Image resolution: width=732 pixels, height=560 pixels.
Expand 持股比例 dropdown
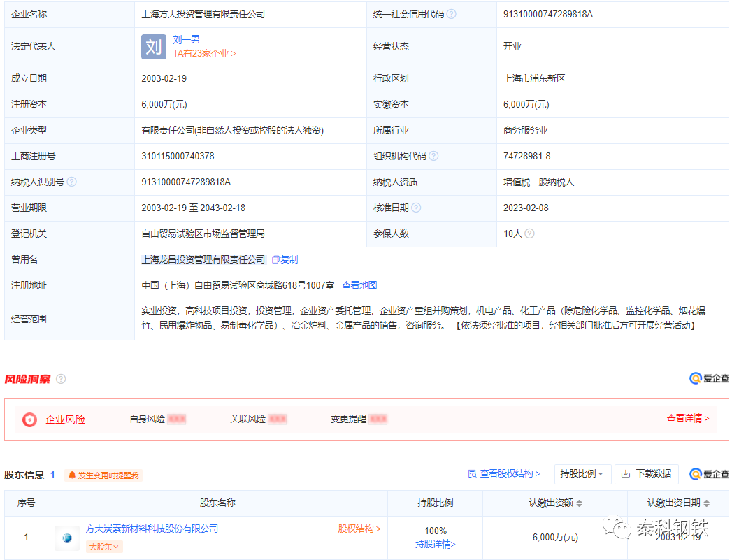(582, 474)
